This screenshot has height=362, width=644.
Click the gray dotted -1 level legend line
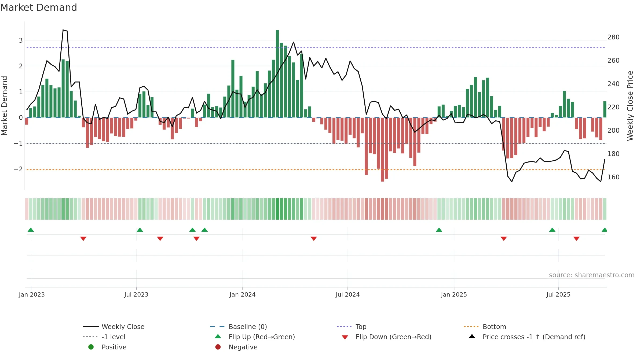click(x=91, y=337)
